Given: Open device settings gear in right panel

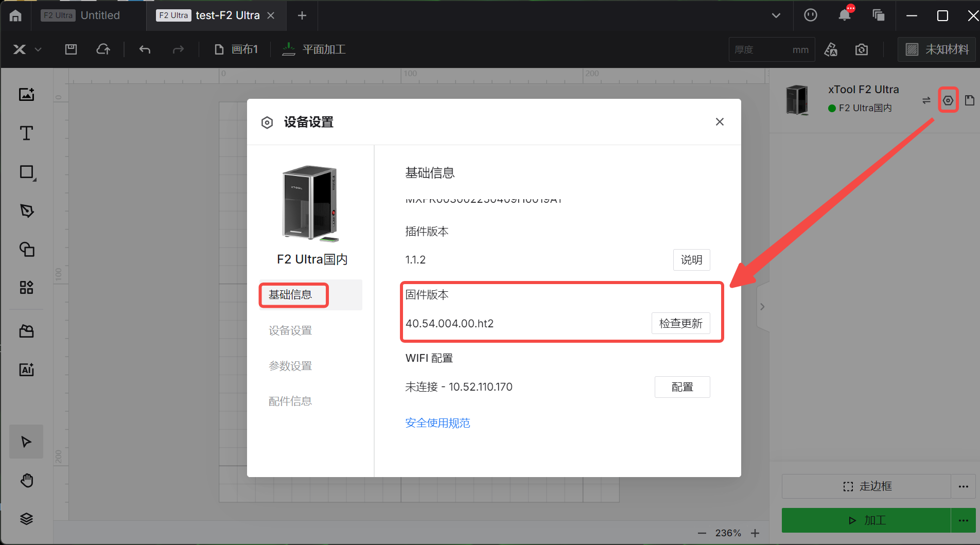Looking at the screenshot, I should click(948, 100).
